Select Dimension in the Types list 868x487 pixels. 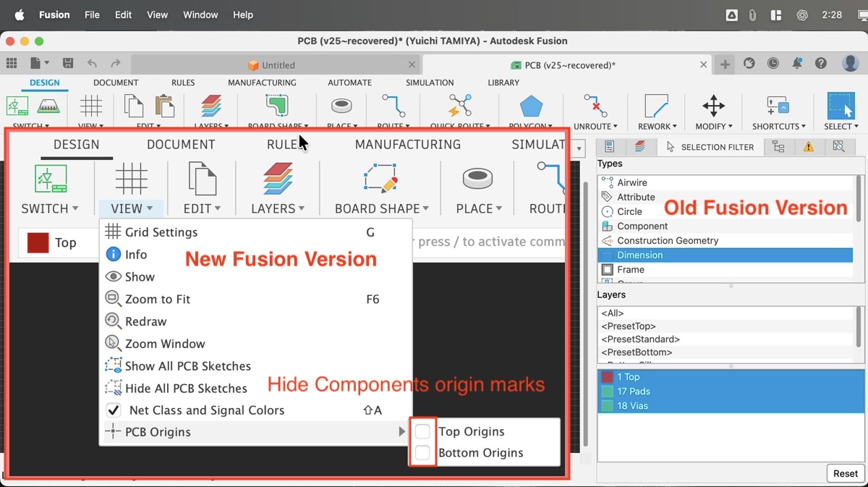(x=725, y=255)
